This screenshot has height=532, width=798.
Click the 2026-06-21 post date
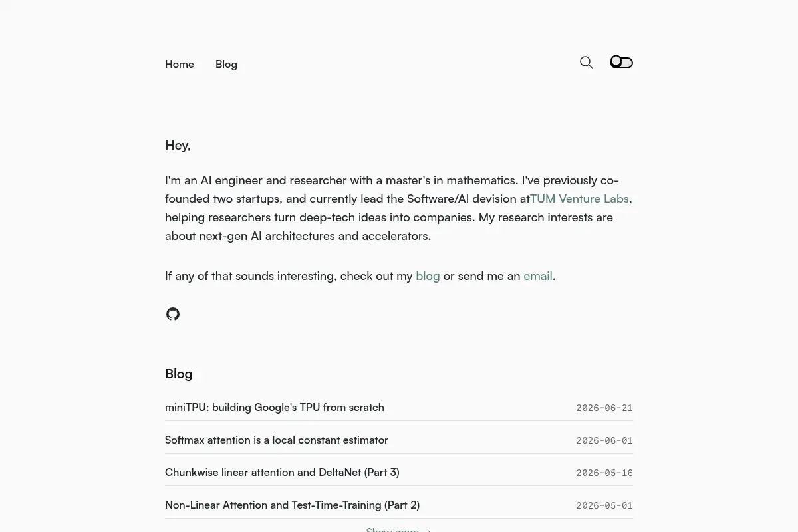(604, 408)
